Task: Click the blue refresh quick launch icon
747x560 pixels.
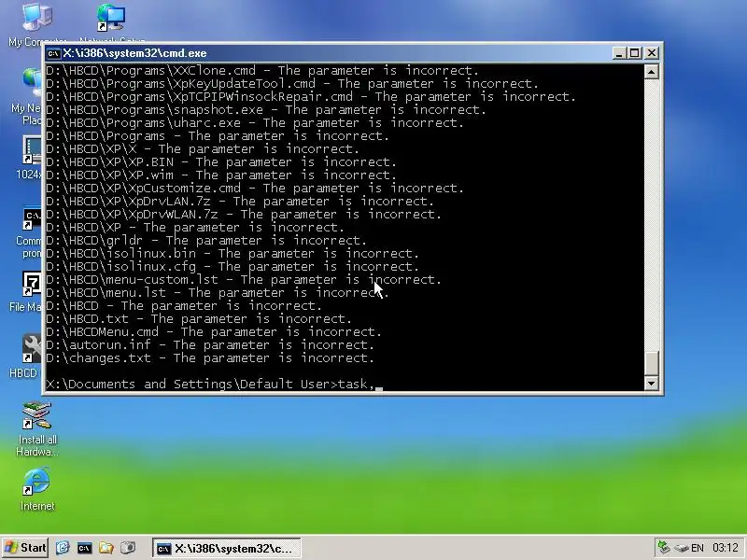Action: (x=63, y=548)
